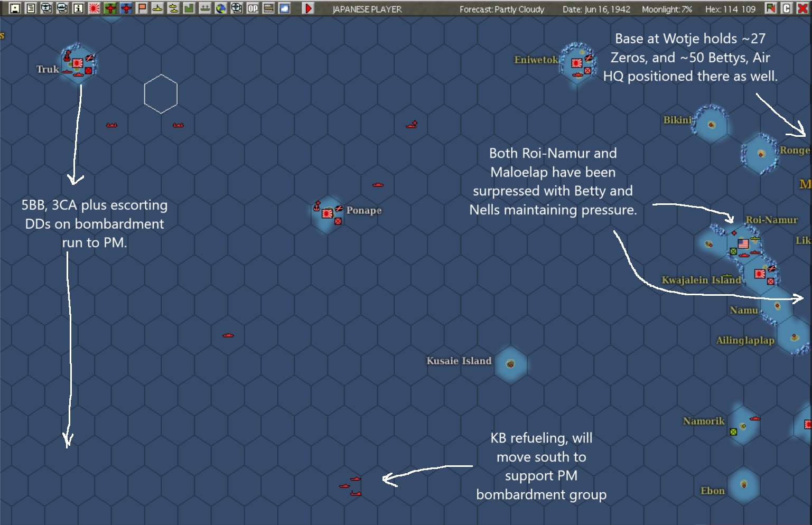Click the green land shape toolbar icon

tap(190, 8)
